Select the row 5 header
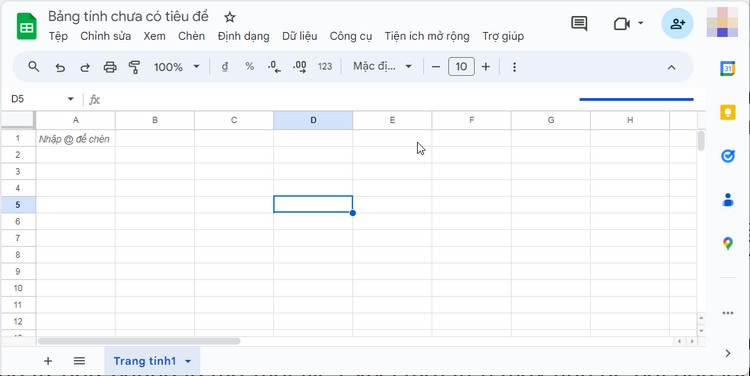Screen dimensions: 750x376 pyautogui.click(x=18, y=205)
